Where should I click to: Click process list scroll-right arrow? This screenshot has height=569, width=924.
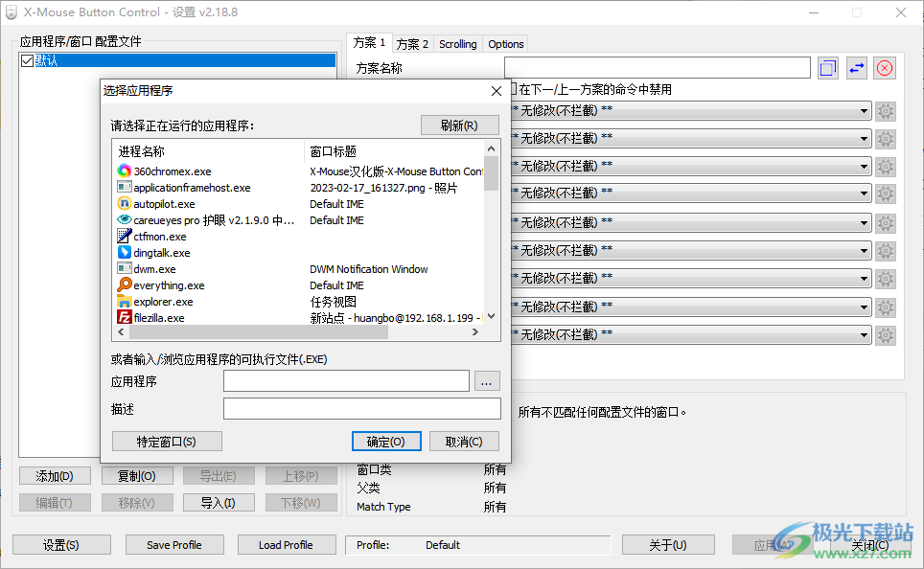pyautogui.click(x=475, y=332)
